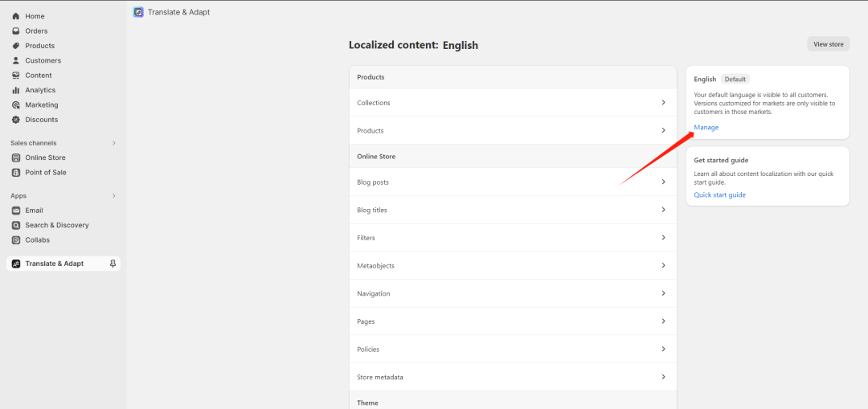Screen dimensions: 868x409
Task: Click the Orders inbox icon
Action: coord(16,31)
